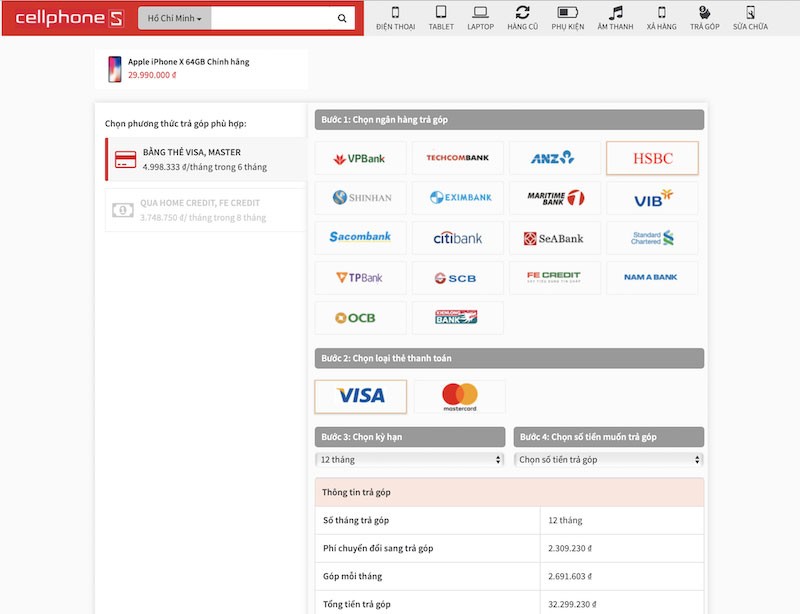
Task: Click the Phí chuyển đổi sang trả góp label
Action: pos(378,548)
